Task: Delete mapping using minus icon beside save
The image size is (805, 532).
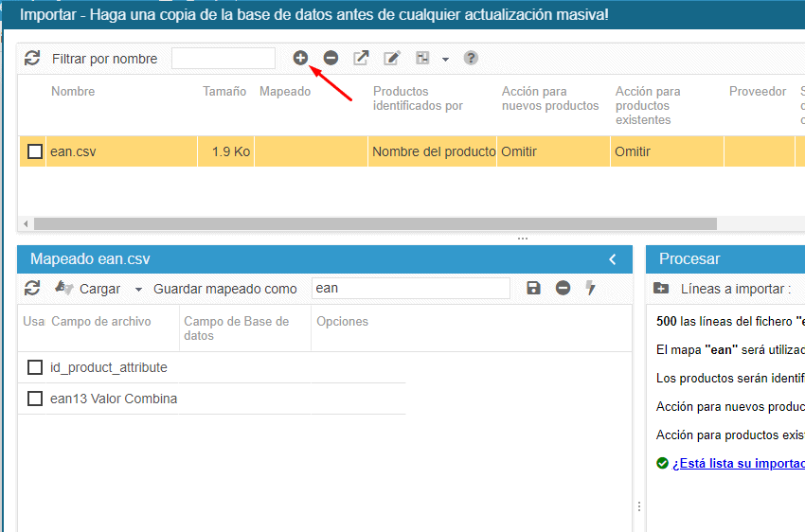Action: [563, 288]
